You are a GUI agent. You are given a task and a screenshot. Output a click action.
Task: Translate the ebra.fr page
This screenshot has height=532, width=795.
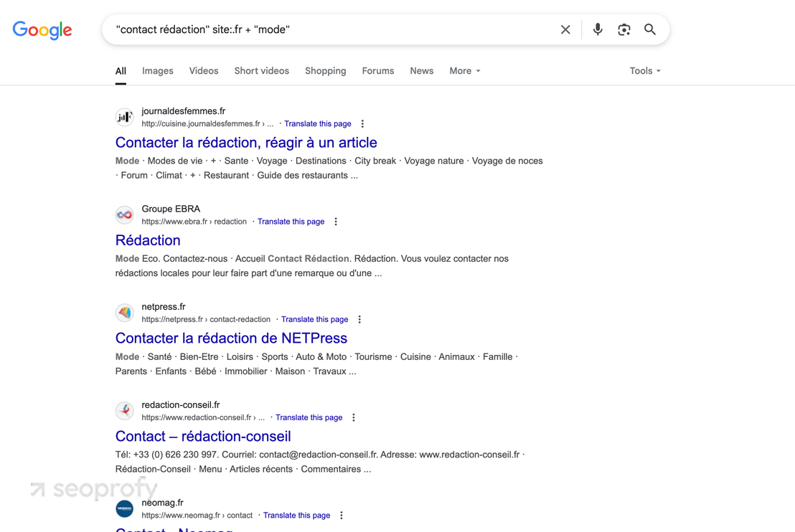[291, 222]
